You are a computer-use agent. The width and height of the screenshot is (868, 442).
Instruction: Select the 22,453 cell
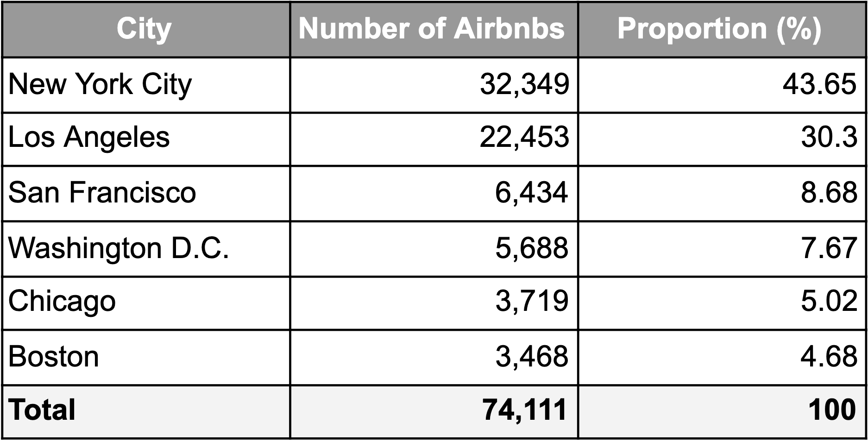pyautogui.click(x=524, y=138)
